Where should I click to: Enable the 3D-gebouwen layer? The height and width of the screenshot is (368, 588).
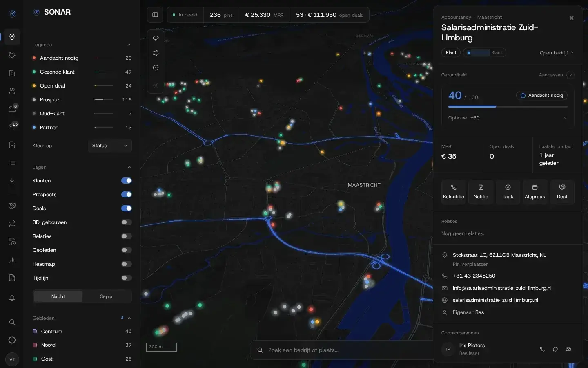(x=127, y=222)
